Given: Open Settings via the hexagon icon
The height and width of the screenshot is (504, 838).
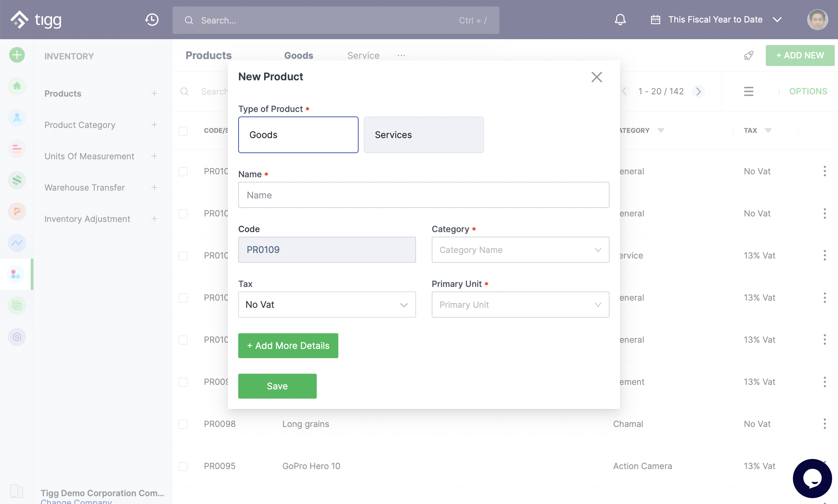Looking at the screenshot, I should point(17,337).
